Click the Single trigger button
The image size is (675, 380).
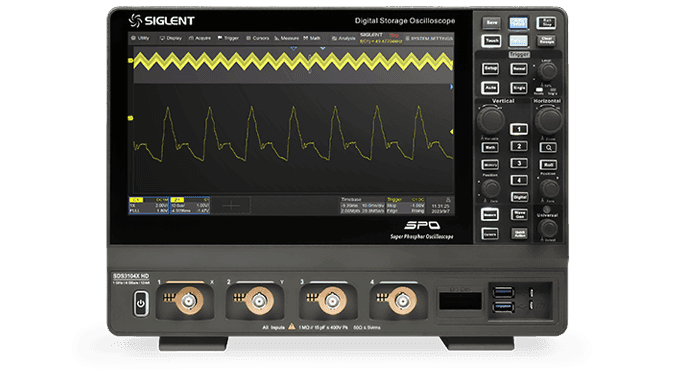pos(519,88)
